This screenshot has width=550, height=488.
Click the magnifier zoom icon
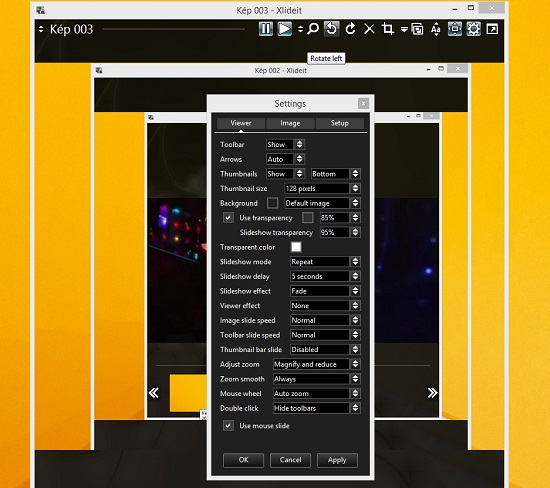tap(313, 29)
